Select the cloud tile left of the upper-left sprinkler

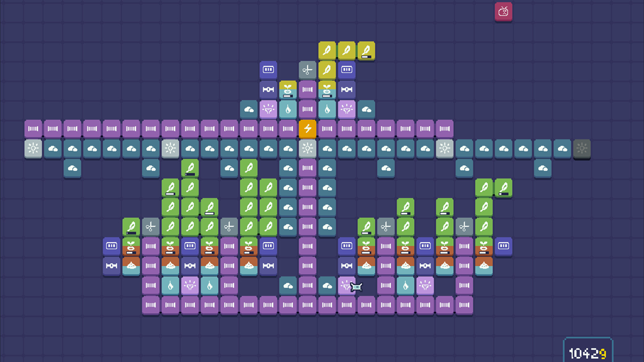249,109
